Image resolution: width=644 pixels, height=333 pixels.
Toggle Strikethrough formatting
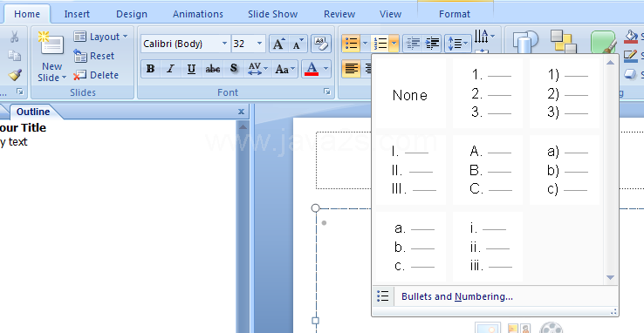click(212, 69)
